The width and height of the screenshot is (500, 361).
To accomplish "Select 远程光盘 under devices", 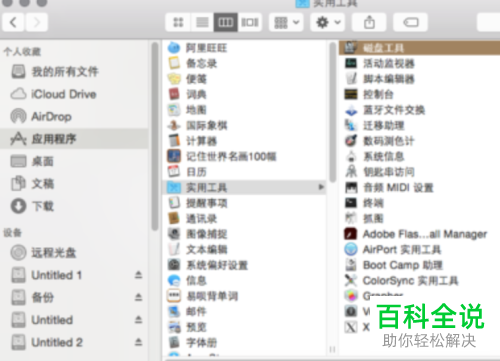I will click(x=74, y=253).
